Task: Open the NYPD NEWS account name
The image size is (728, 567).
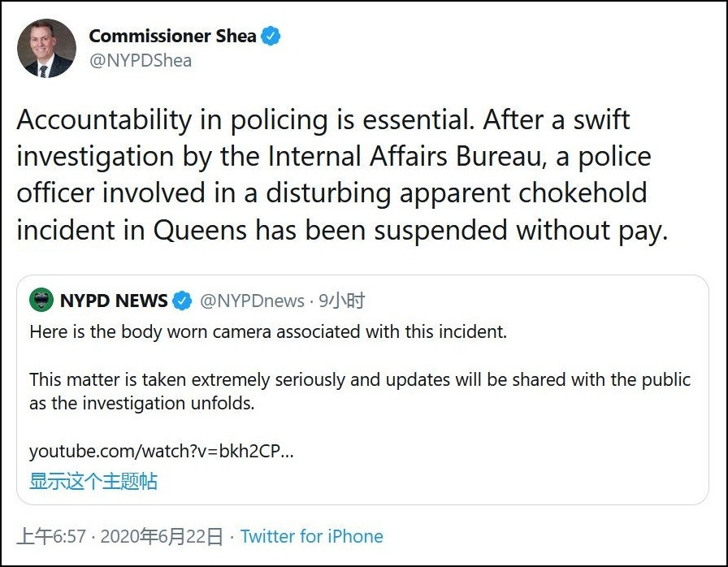Action: pos(113,301)
